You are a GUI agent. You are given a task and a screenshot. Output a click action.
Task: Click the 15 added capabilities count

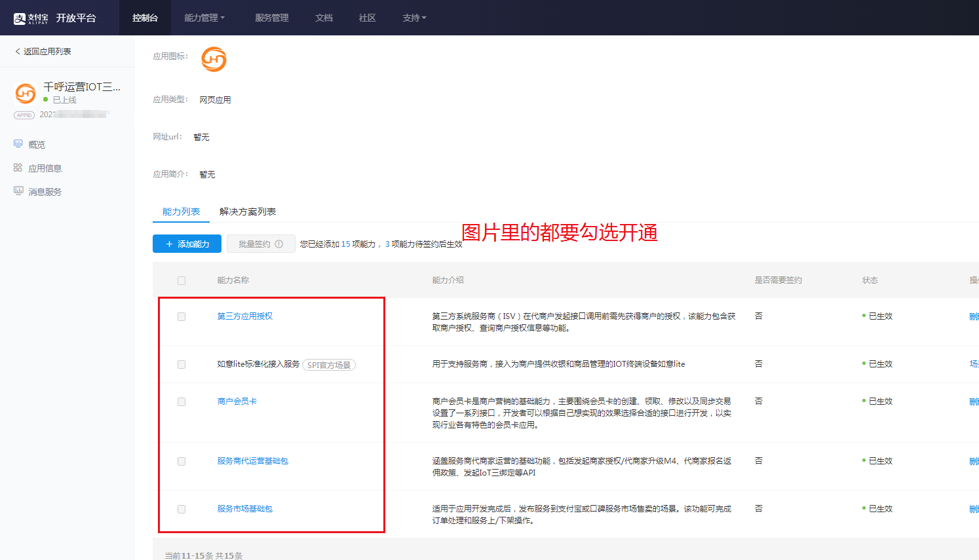click(x=345, y=244)
